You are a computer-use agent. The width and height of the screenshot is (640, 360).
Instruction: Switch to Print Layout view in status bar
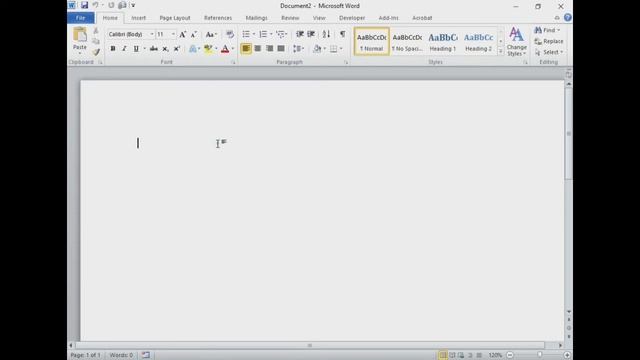442,355
